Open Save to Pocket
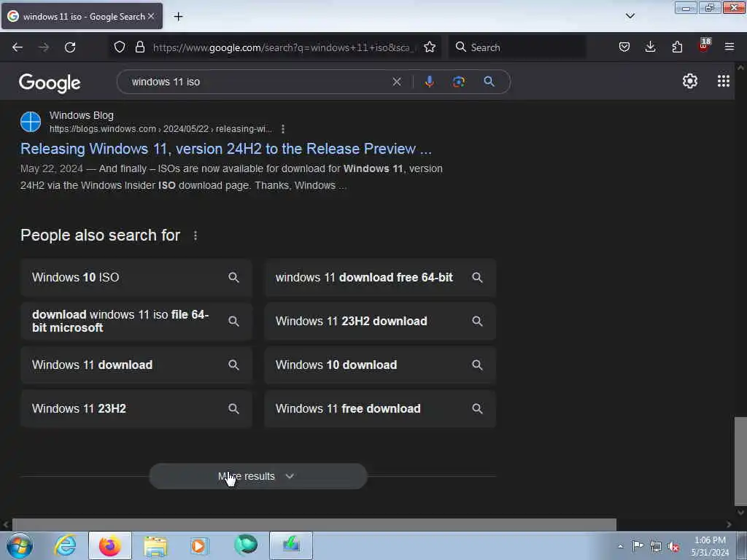The image size is (747, 560). tap(624, 47)
